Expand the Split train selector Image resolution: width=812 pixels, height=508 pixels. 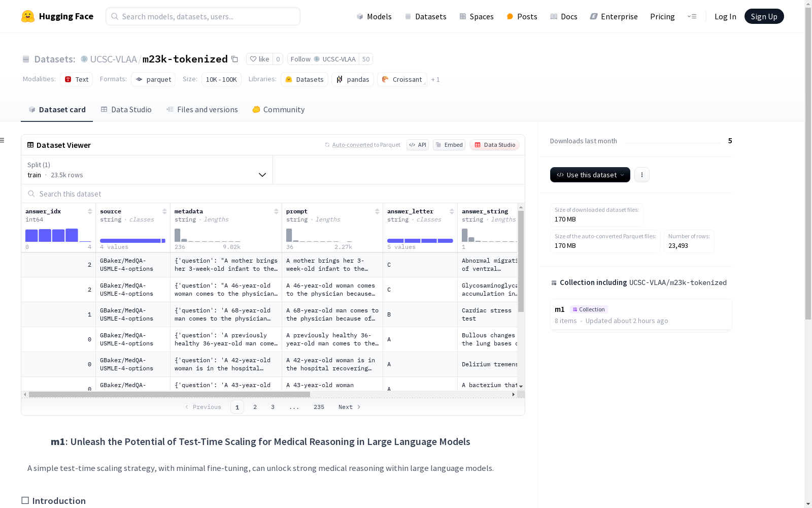coord(147,170)
